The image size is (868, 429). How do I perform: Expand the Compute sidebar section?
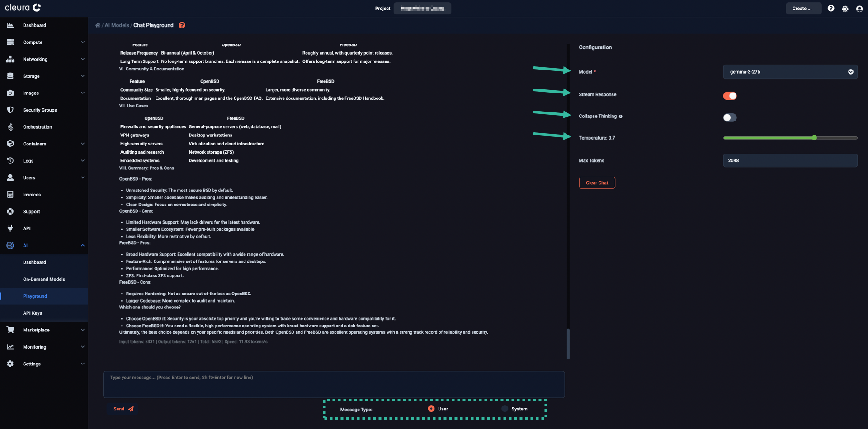[x=44, y=42]
